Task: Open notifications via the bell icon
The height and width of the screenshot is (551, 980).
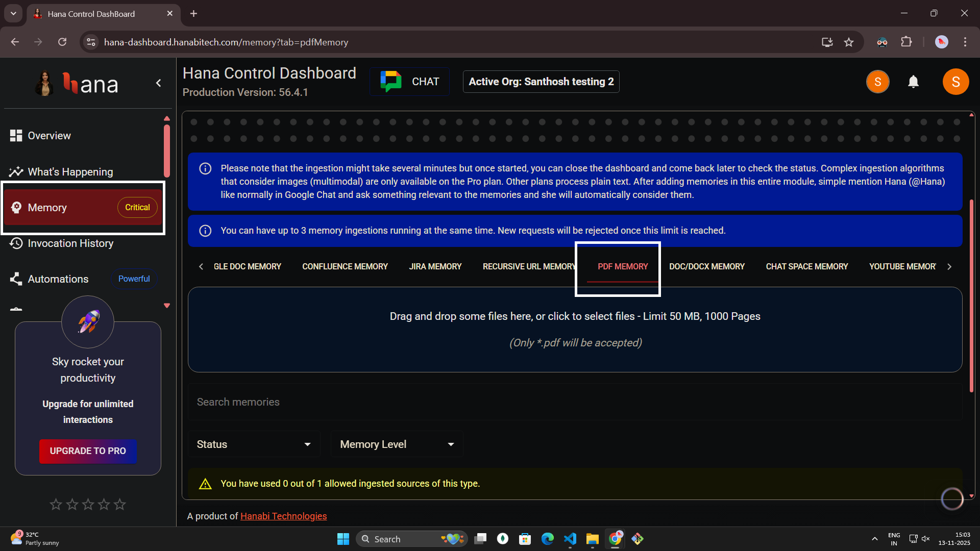Action: click(914, 82)
